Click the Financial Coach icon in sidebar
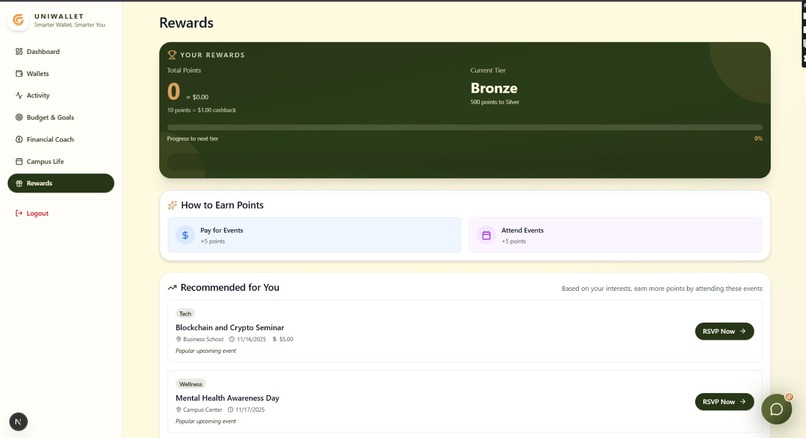This screenshot has height=438, width=806. point(19,139)
